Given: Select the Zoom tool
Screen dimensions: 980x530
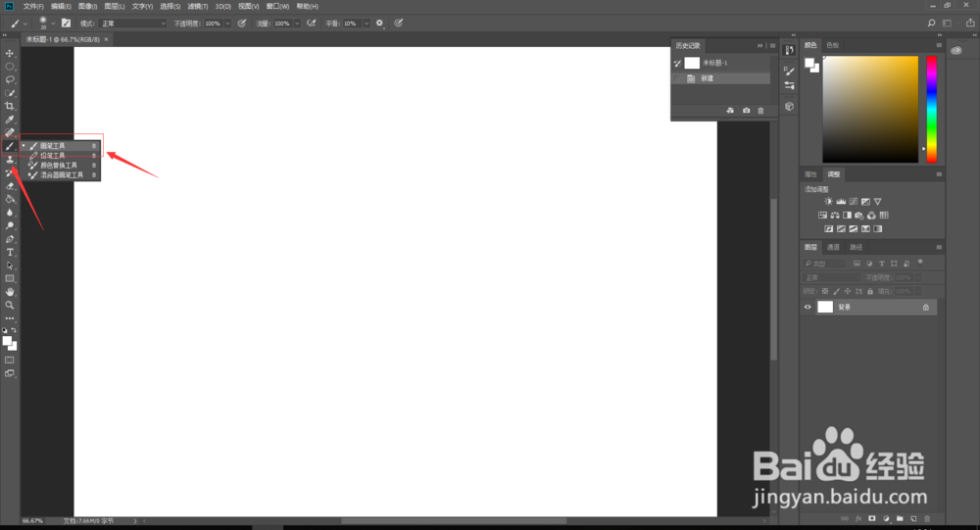Looking at the screenshot, I should (x=10, y=305).
